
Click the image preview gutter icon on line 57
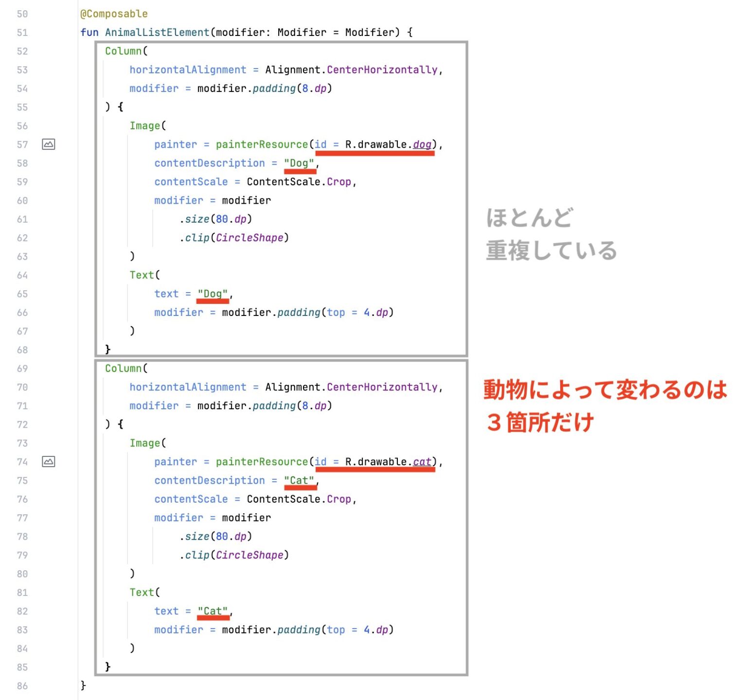pos(49,144)
